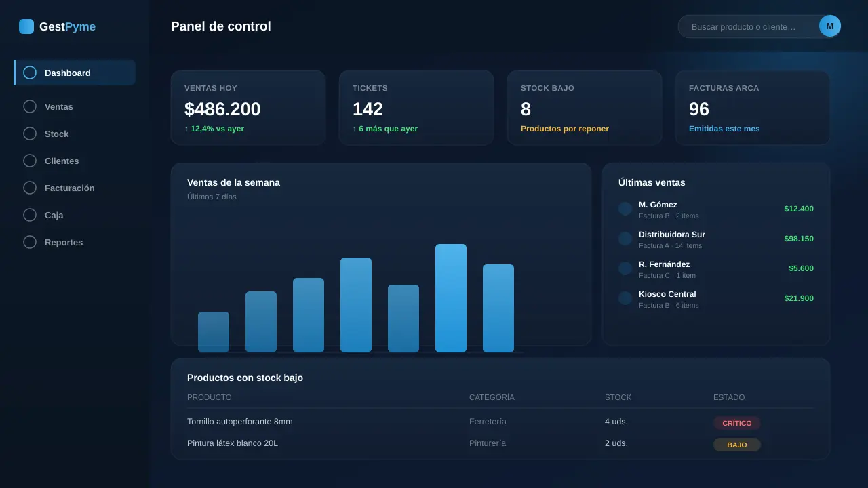Click 'Ventas de la semana' title

233,182
